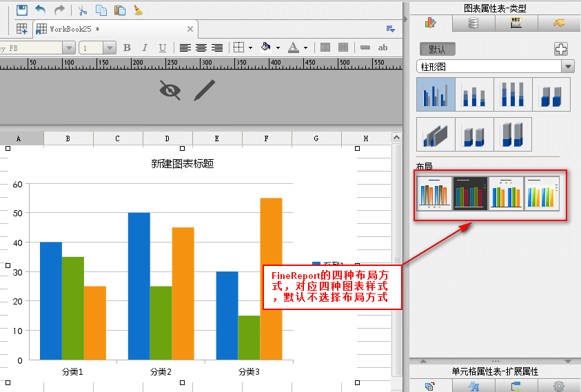This screenshot has width=581, height=392.
Task: Expand the border style dropdown arrow
Action: 250,48
